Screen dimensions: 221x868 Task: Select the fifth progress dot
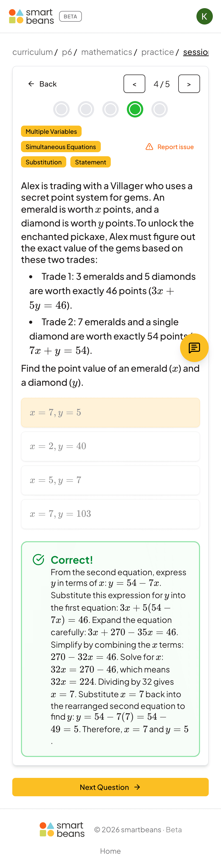[x=160, y=110]
